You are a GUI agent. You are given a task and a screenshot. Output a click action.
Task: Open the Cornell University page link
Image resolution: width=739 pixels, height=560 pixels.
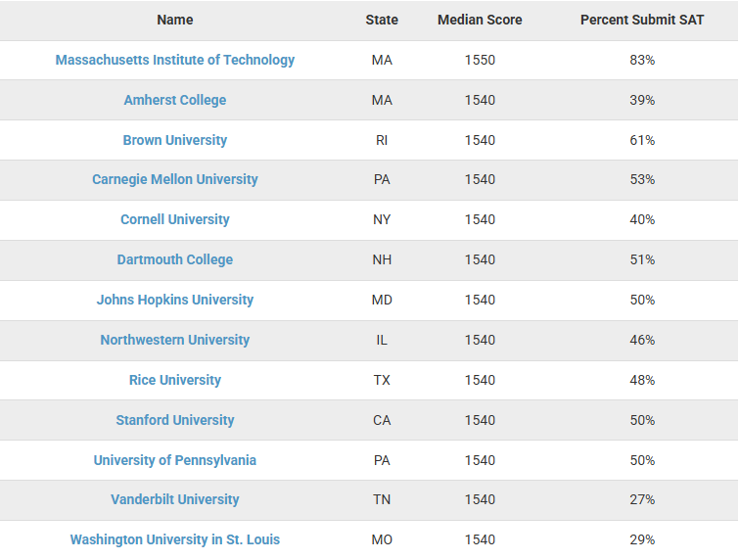tap(174, 219)
